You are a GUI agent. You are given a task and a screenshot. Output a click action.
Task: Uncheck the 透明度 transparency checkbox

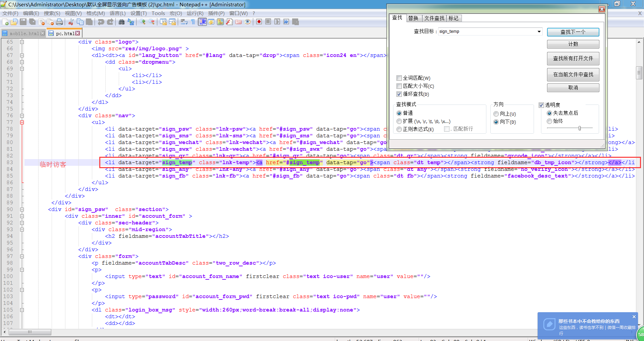tap(541, 105)
